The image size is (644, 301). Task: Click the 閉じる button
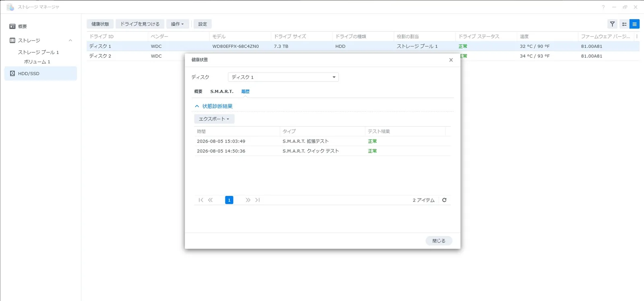pyautogui.click(x=439, y=241)
